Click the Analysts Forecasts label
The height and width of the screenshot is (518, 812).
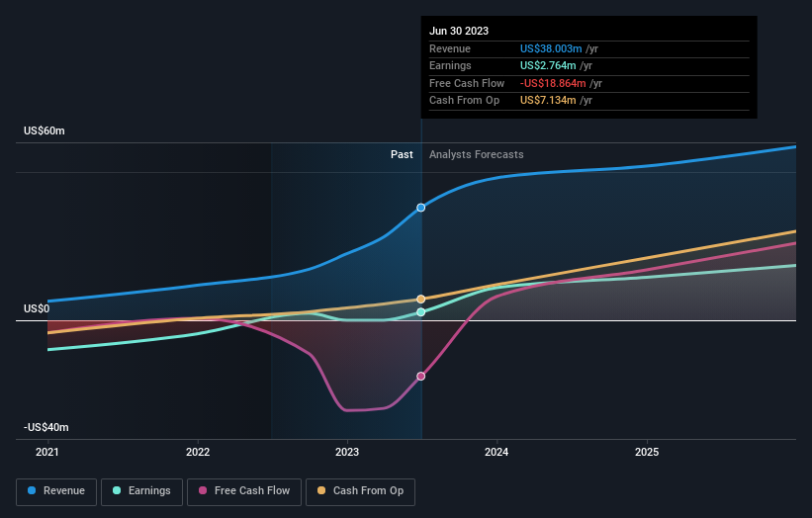point(477,155)
